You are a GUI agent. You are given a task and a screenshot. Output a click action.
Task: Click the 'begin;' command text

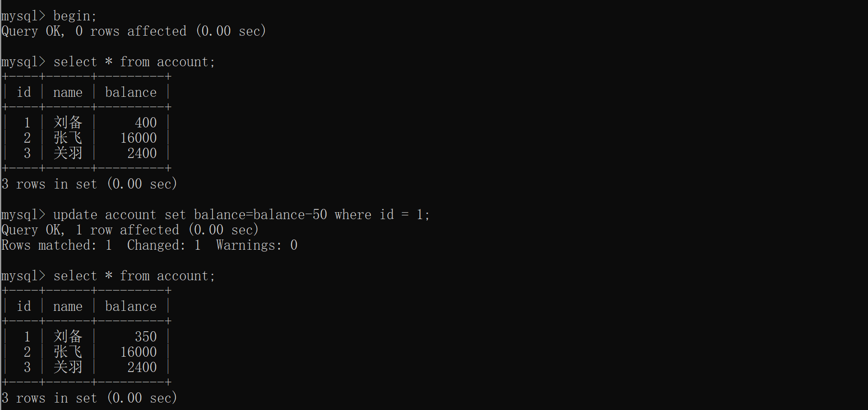pos(75,16)
